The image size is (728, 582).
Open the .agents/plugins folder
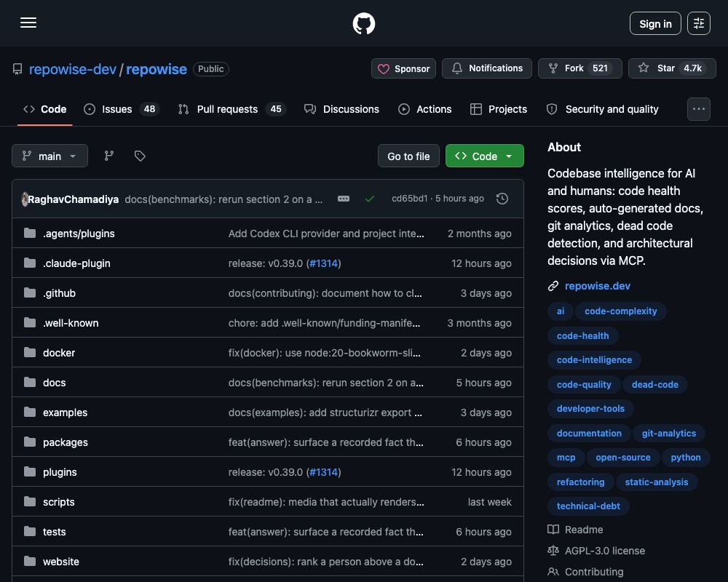point(79,234)
